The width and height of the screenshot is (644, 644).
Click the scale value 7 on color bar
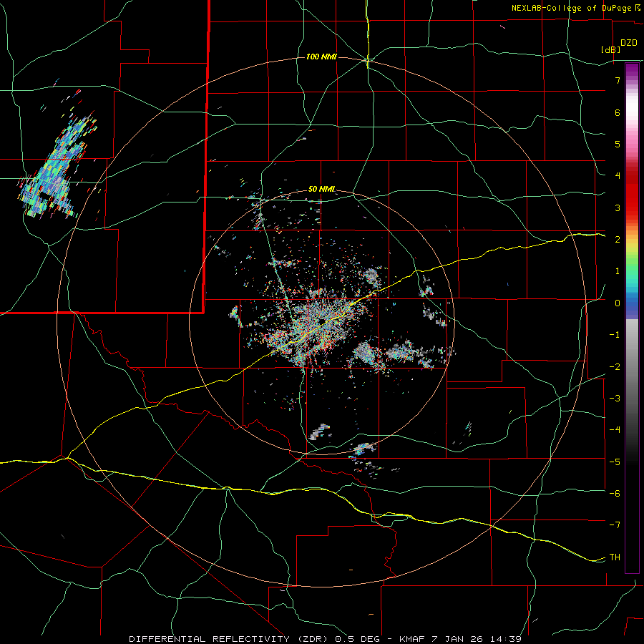pyautogui.click(x=618, y=80)
